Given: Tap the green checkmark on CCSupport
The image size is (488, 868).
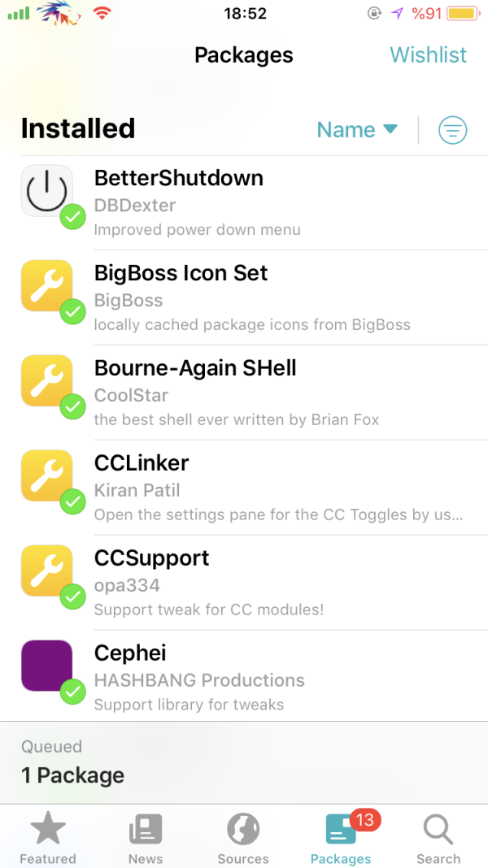Looking at the screenshot, I should coord(72,597).
